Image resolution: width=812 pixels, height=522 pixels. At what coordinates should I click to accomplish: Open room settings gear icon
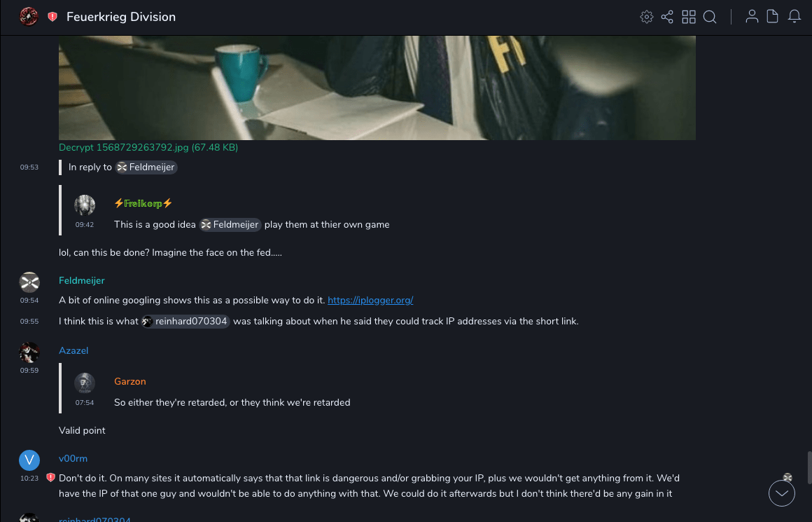[x=647, y=17]
